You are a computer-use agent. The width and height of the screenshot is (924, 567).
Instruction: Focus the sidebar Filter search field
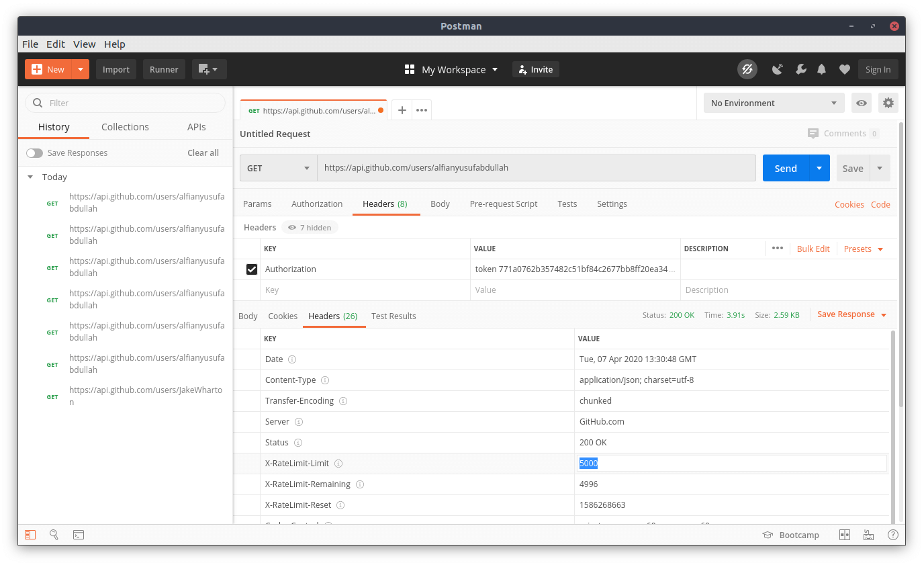[126, 103]
